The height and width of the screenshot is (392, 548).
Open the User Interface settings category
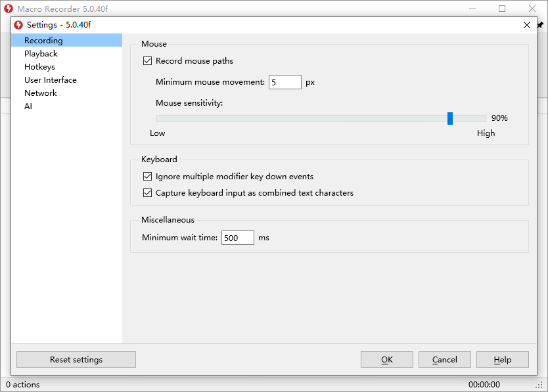(x=67, y=79)
